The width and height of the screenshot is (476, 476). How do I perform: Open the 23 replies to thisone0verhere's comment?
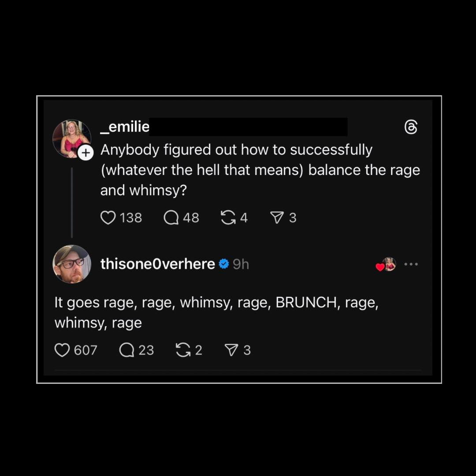pyautogui.click(x=126, y=350)
